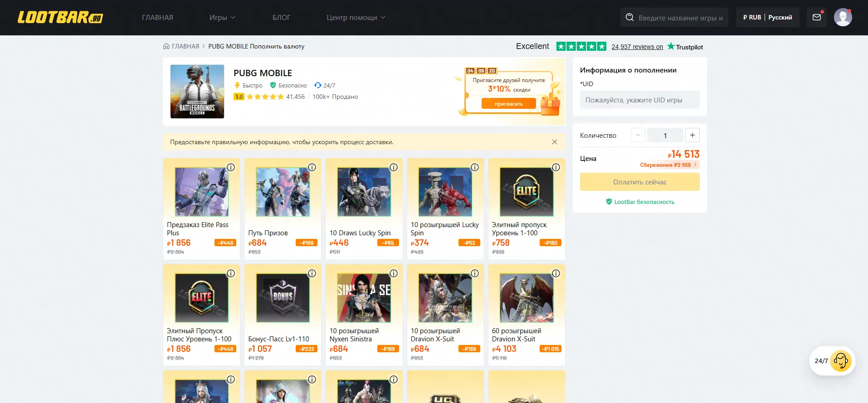The height and width of the screenshot is (403, 868).
Task: Show info for Элитный Пропуск Плюс Уровень 1-100
Action: pyautogui.click(x=231, y=273)
